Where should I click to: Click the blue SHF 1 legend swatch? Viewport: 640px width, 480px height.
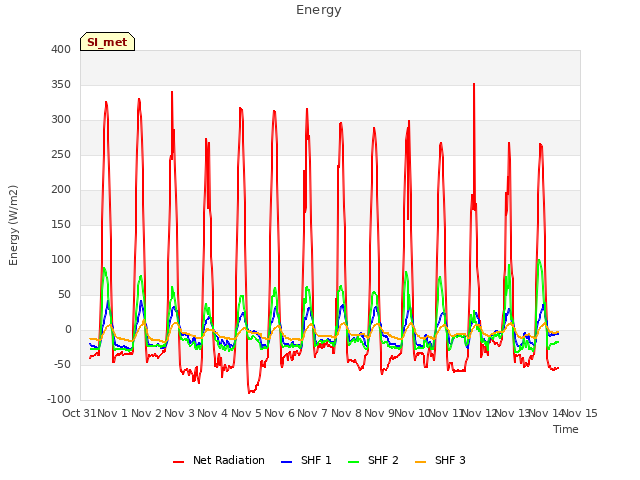pyautogui.click(x=287, y=462)
